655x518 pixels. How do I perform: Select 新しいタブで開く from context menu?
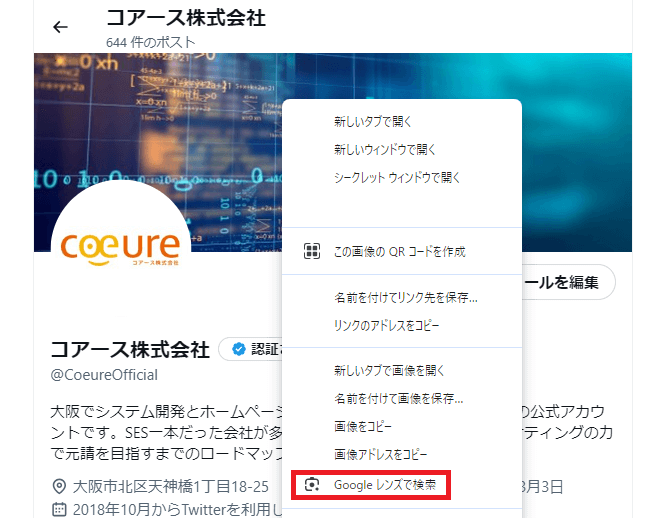click(x=372, y=122)
